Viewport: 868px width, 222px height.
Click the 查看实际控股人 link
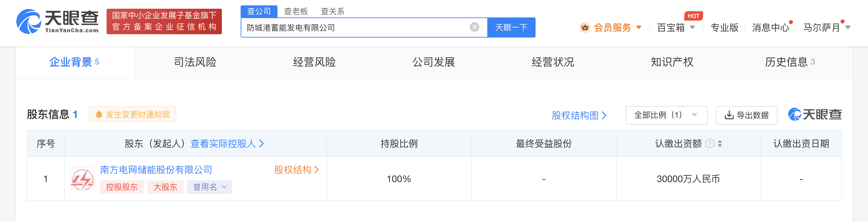coord(227,144)
